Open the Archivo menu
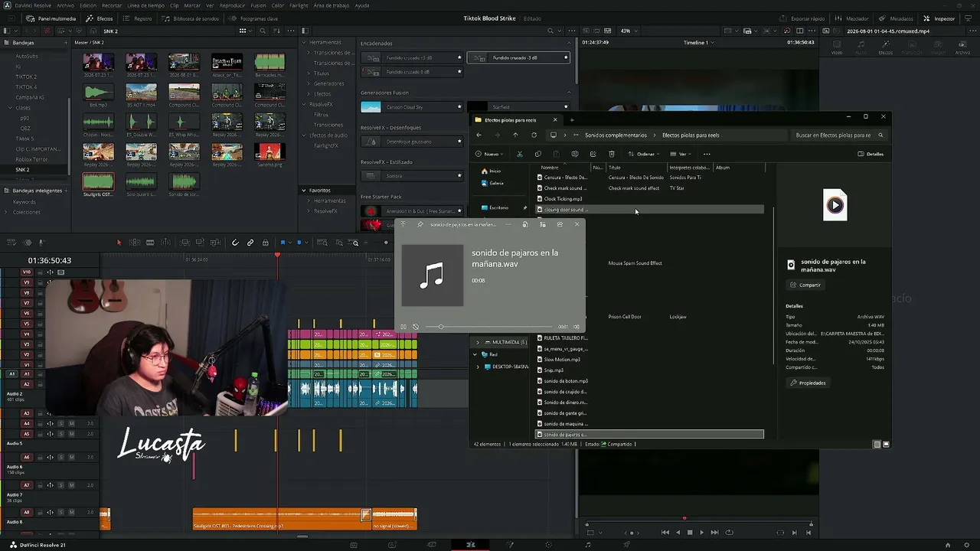The width and height of the screenshot is (980, 551). click(x=66, y=5)
